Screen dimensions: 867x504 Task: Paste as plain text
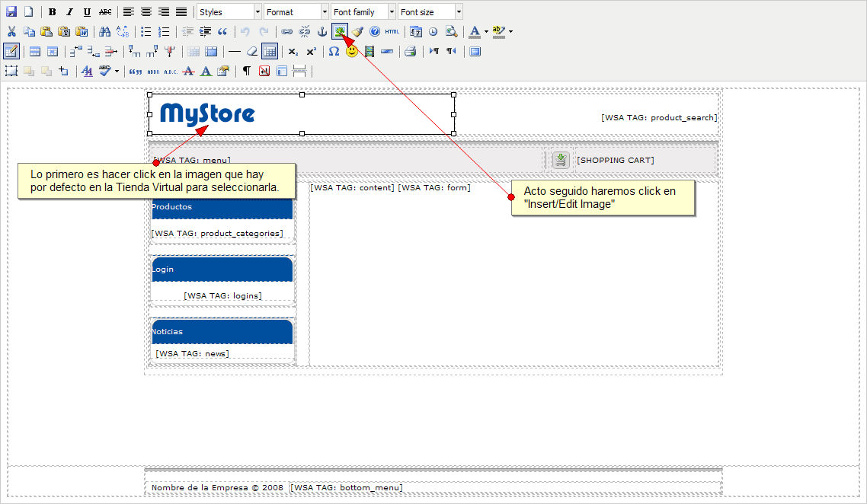pos(64,31)
